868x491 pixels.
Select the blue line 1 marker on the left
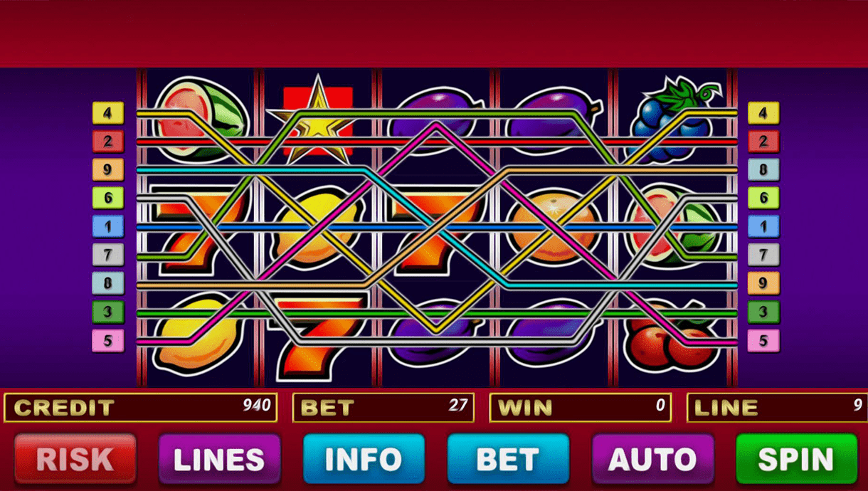click(108, 226)
